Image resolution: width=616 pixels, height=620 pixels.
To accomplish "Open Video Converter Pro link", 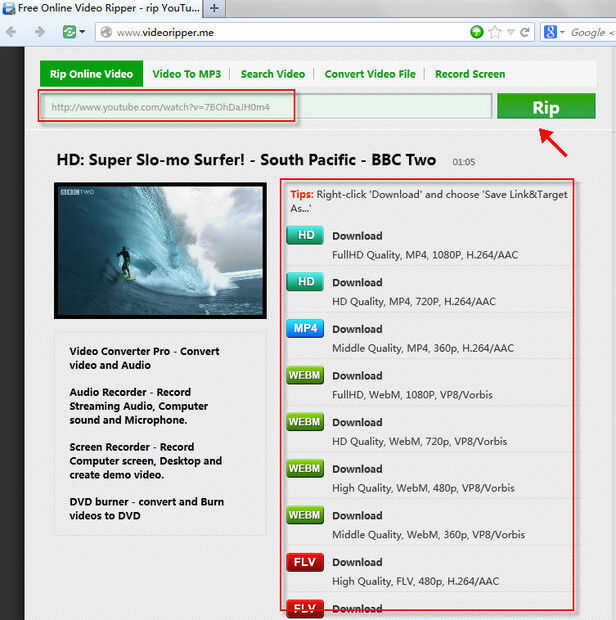I will (144, 358).
